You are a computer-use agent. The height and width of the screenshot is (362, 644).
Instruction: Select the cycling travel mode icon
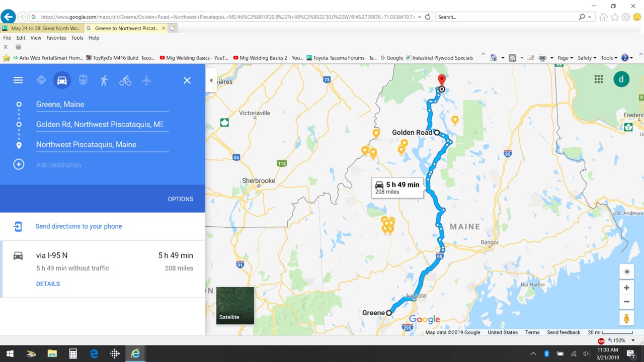(125, 80)
